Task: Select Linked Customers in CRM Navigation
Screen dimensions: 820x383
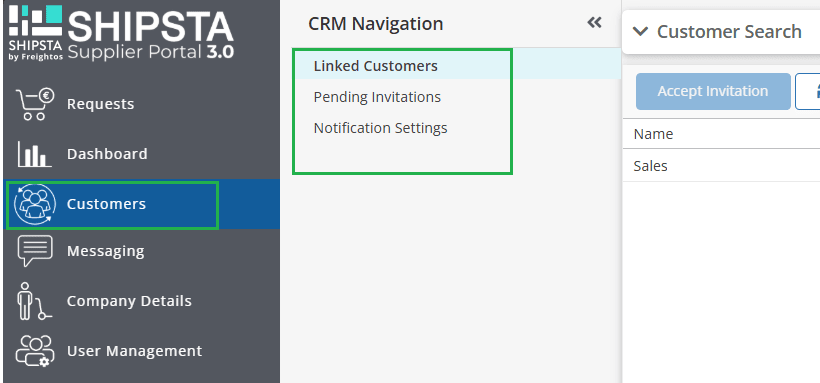Action: 375,66
